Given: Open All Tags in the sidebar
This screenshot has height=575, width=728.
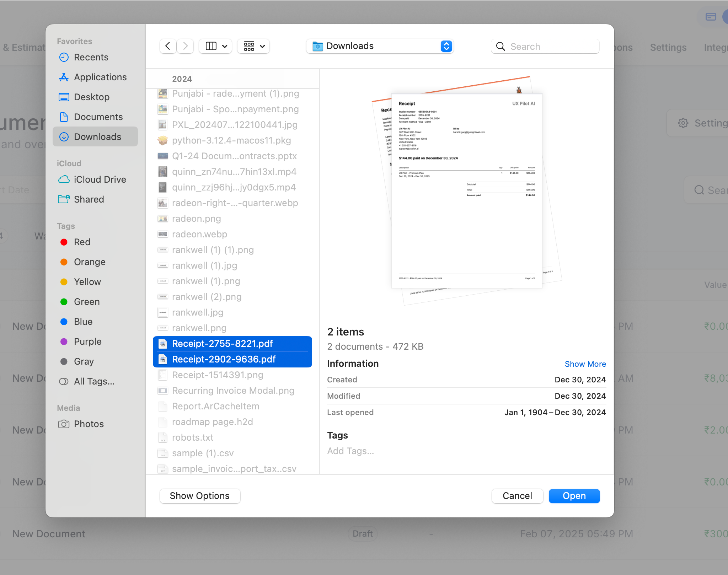Looking at the screenshot, I should pyautogui.click(x=94, y=381).
